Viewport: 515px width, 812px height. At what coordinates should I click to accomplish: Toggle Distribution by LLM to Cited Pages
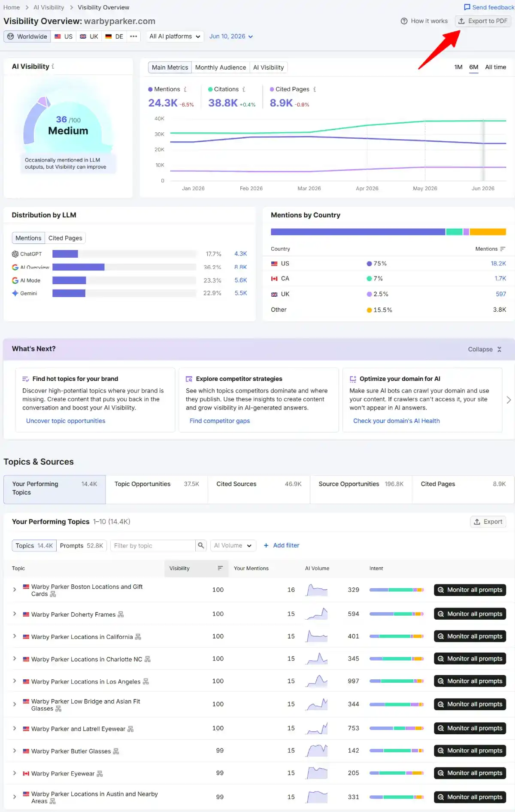pos(65,238)
